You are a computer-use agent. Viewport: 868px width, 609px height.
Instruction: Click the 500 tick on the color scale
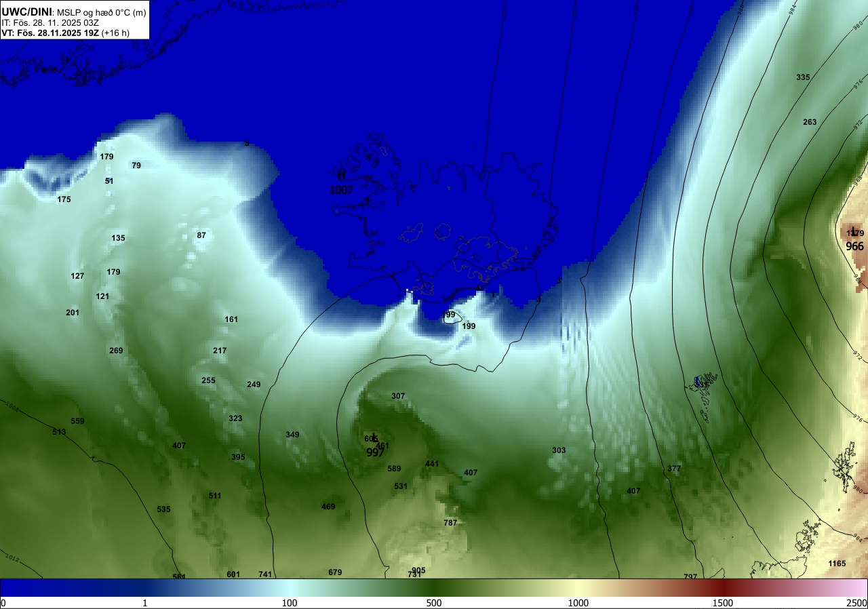point(434,604)
